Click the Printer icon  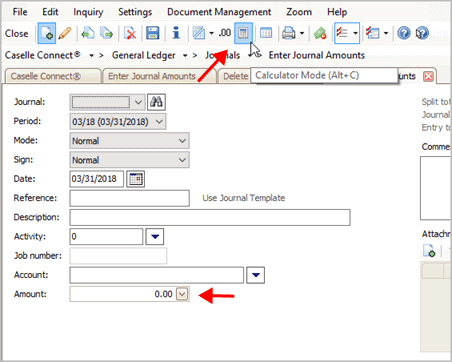click(288, 33)
